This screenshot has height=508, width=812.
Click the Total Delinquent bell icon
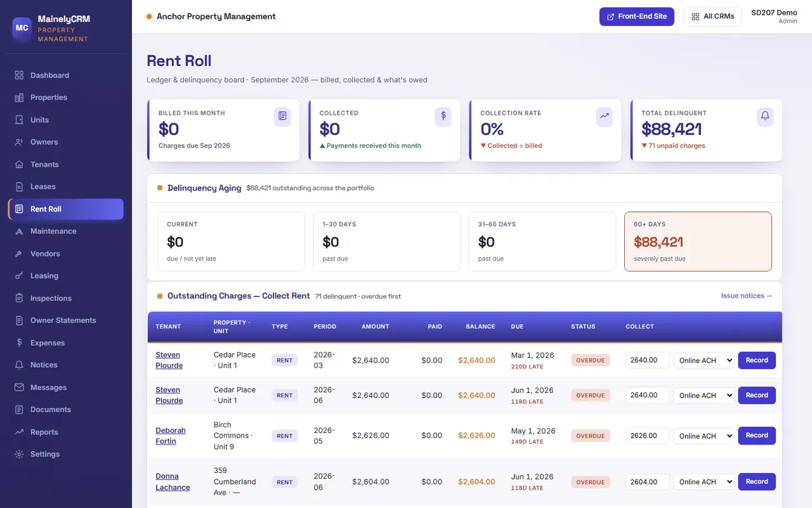click(x=765, y=116)
